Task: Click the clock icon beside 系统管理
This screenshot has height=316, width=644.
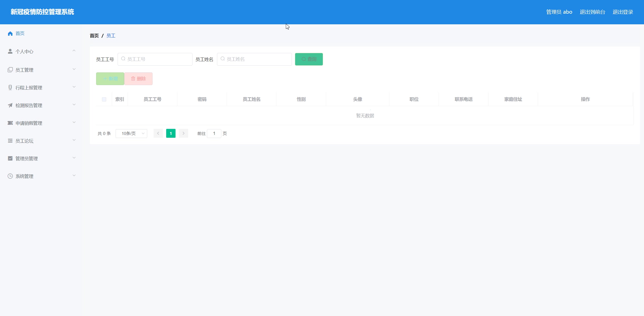Action: [x=10, y=176]
